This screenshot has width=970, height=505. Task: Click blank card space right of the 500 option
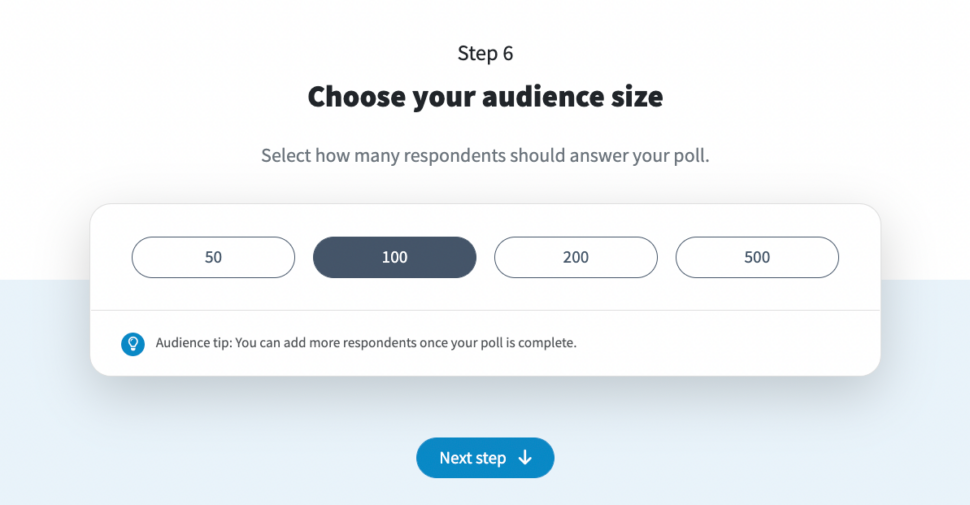859,257
